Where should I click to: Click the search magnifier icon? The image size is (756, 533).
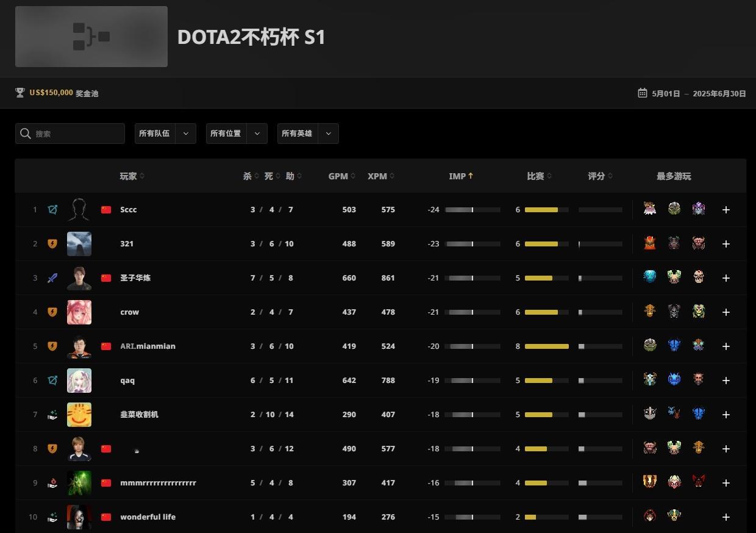(25, 134)
